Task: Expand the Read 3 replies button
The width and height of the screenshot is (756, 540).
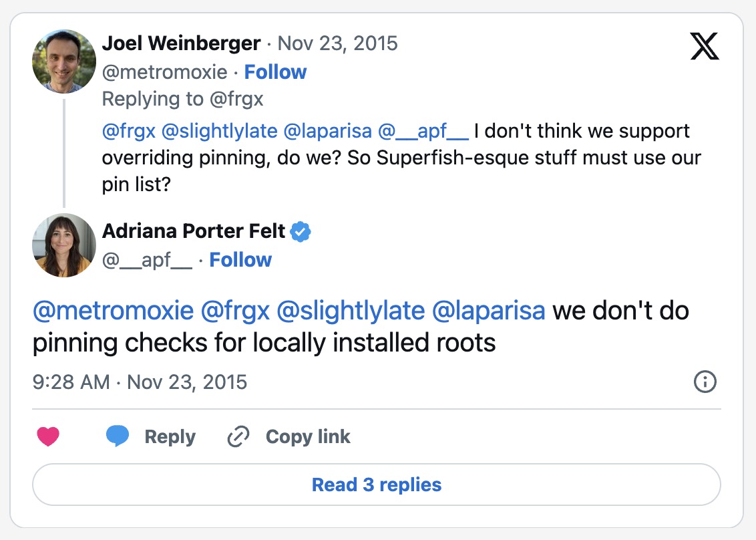Action: point(377,485)
